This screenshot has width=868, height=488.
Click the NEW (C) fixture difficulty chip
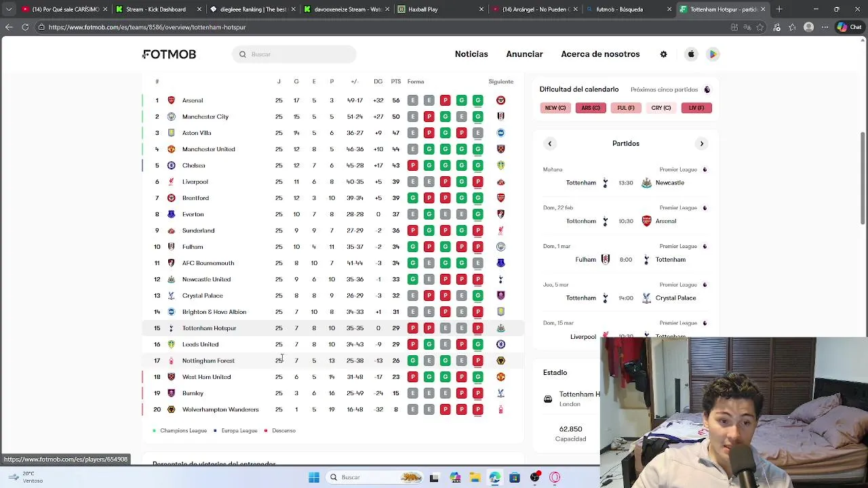pyautogui.click(x=555, y=108)
